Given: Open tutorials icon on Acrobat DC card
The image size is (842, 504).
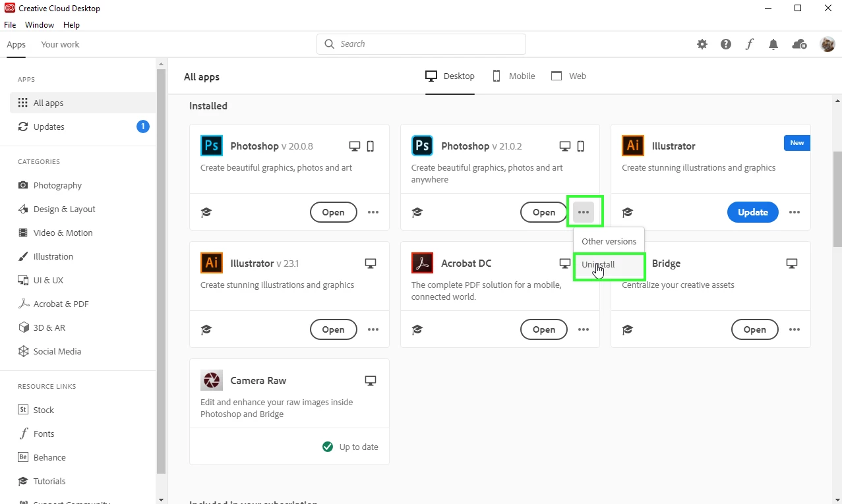Looking at the screenshot, I should click(x=417, y=329).
